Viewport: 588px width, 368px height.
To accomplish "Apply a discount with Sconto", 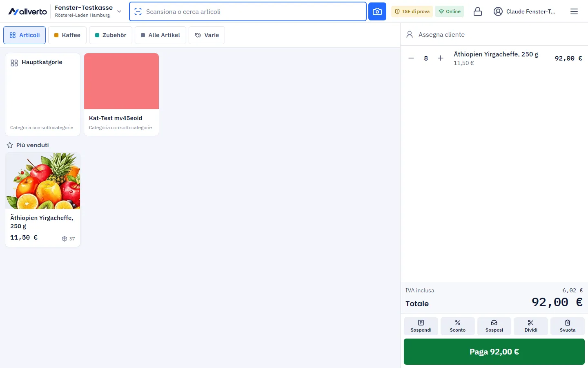I will tap(458, 326).
